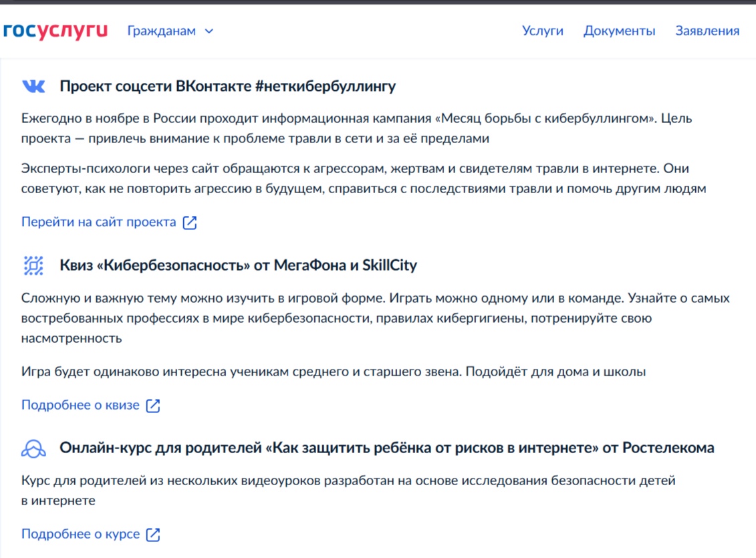Click external link icon next to Перейти на сайт проекта
Viewport: 756px width, 558px height.
tap(189, 222)
